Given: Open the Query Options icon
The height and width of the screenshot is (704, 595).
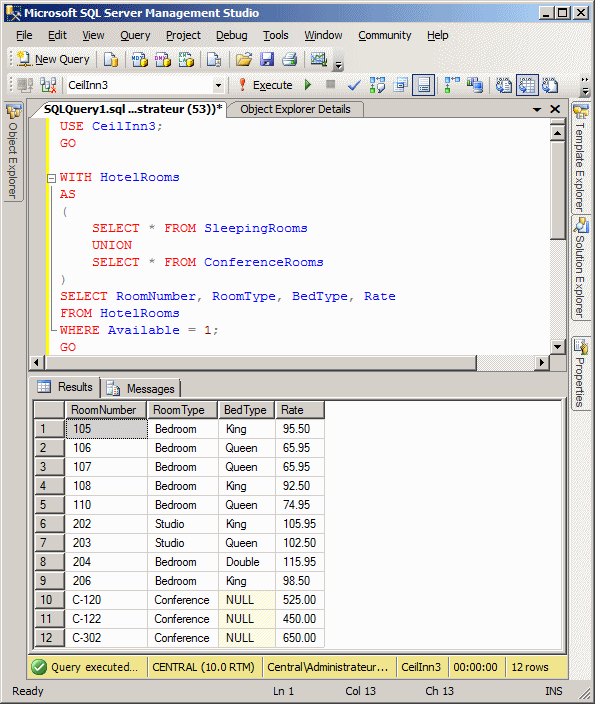Looking at the screenshot, I should coord(400,85).
